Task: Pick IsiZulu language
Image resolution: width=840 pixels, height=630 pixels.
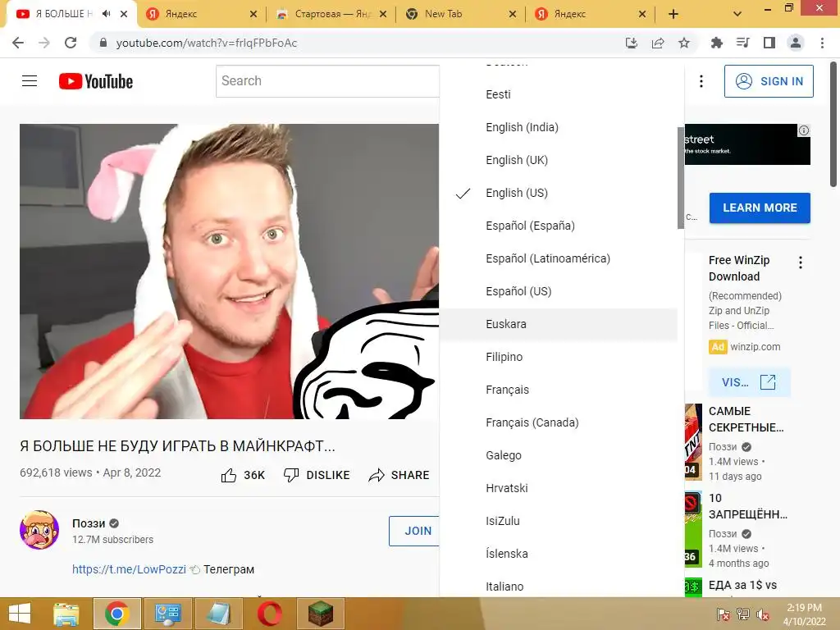Action: (x=558, y=521)
